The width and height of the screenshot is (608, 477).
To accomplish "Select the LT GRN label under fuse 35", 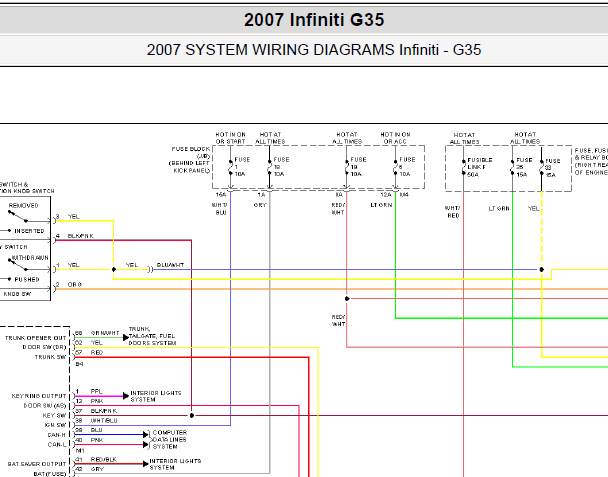I will pos(499,209).
